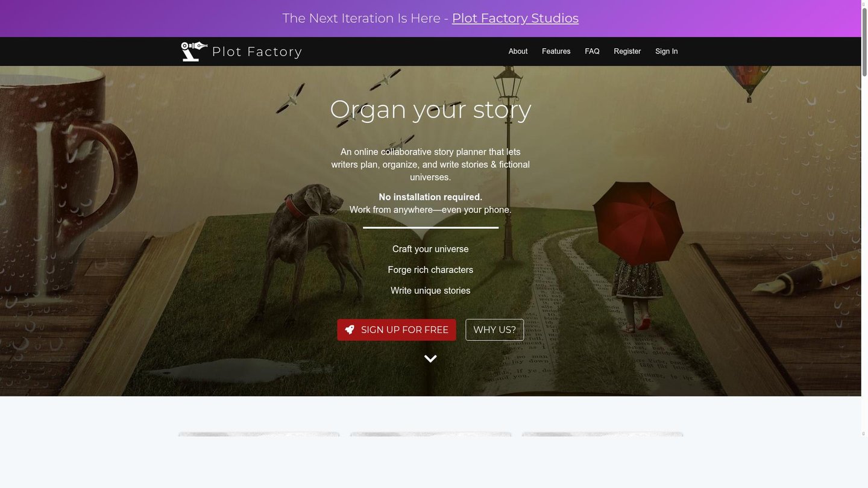This screenshot has width=868, height=488.
Task: Click the middle feature card below the hero
Action: 430,434
